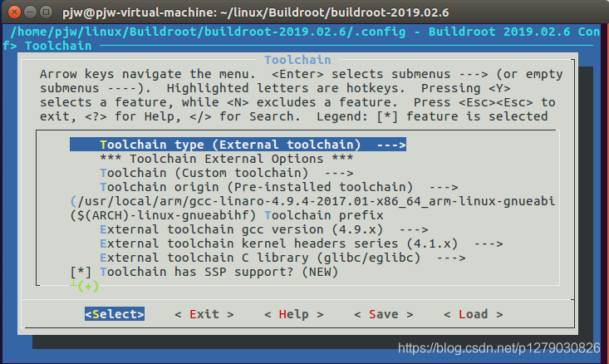
Task: Click the Toolchain External Options comment line
Action: pyautogui.click(x=227, y=159)
